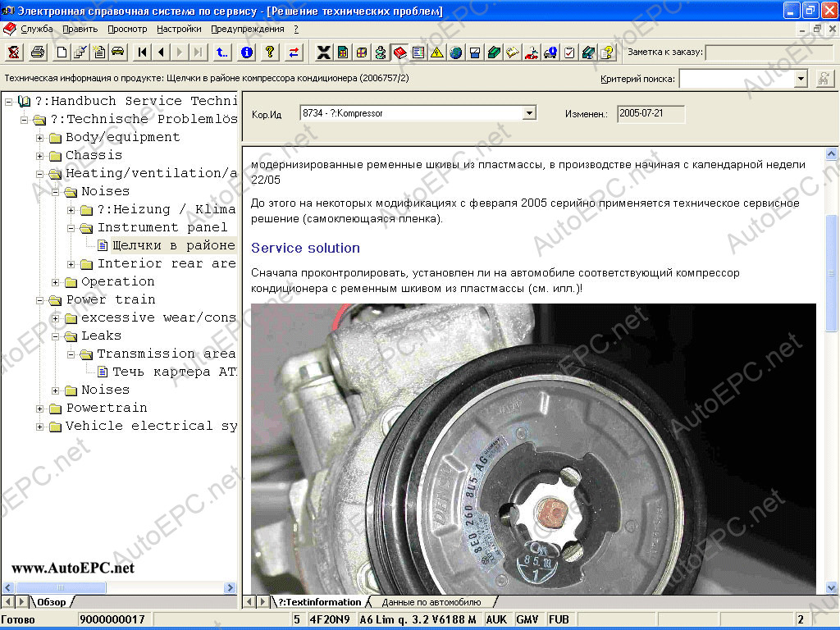Open the Критерий поиска dropdown list
The image size is (840, 630).
[801, 79]
